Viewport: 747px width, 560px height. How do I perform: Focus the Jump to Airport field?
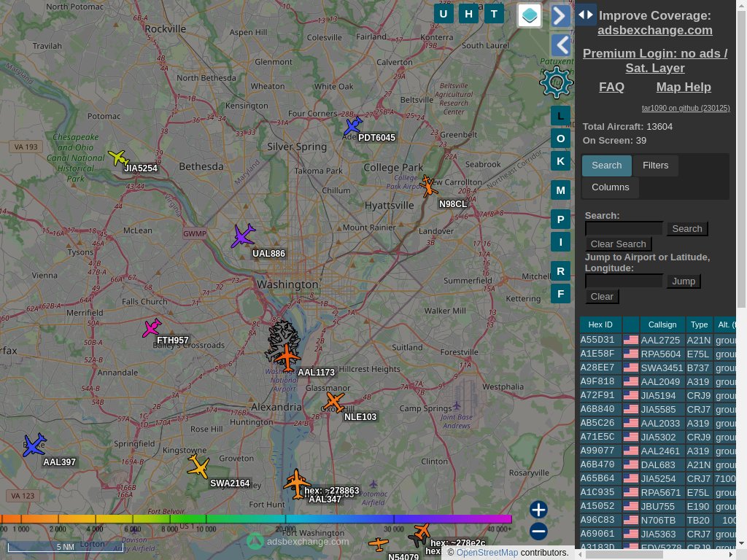pyautogui.click(x=624, y=281)
